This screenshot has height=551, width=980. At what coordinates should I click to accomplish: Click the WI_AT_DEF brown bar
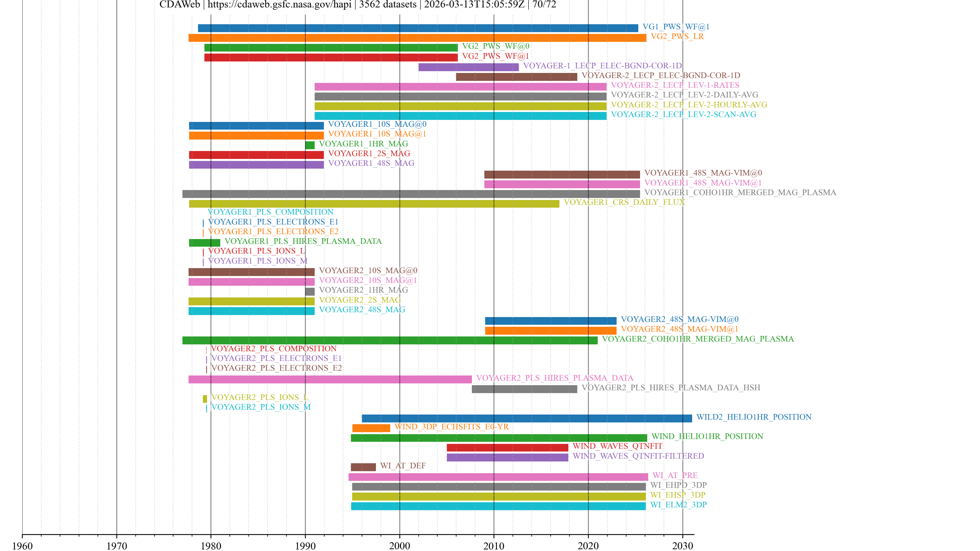click(x=363, y=467)
